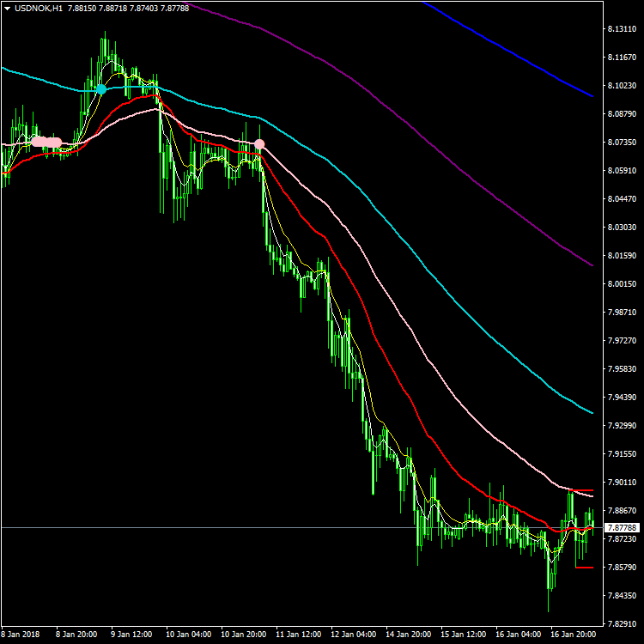Click the 8 Jan 2018 time label
Viewport: 644px width, 644px height.
[x=21, y=635]
